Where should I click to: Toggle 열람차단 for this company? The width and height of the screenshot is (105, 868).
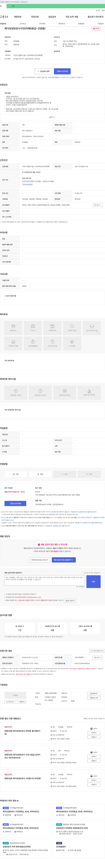point(21,702)
